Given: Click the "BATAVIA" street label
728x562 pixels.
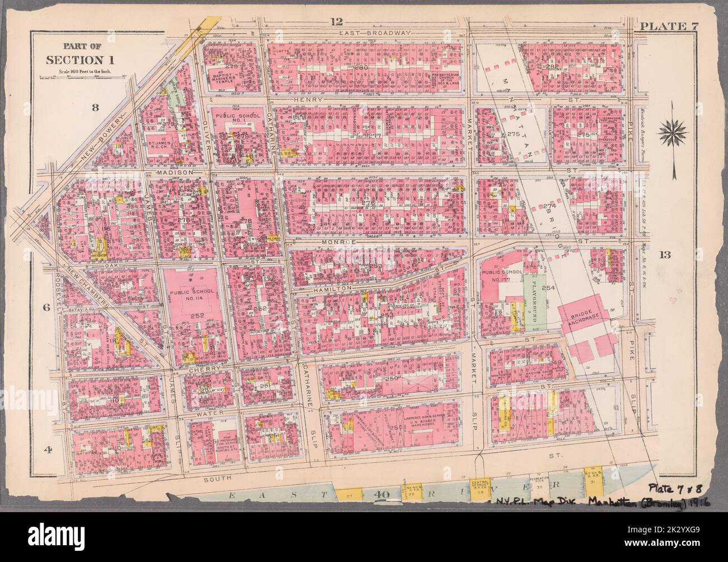Looking at the screenshot, I should point(78,309).
